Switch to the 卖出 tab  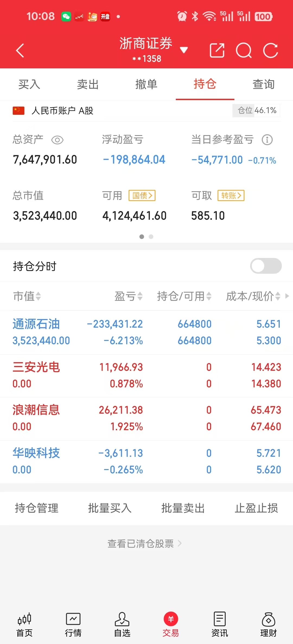pyautogui.click(x=88, y=84)
